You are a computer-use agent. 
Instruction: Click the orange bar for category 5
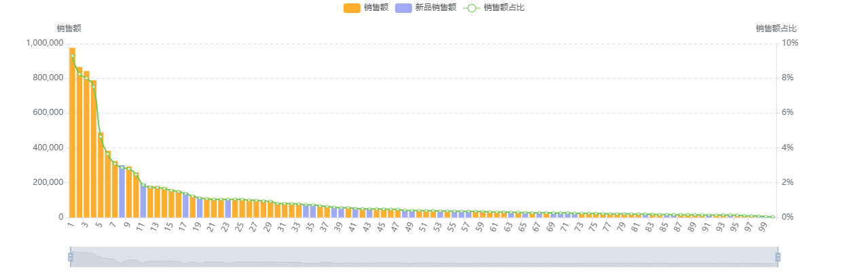101,175
